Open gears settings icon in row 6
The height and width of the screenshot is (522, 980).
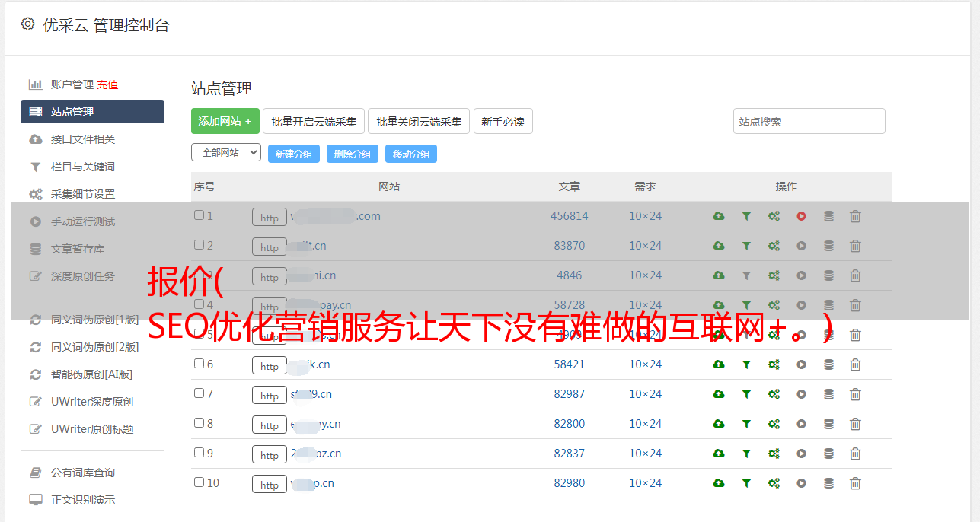774,364
